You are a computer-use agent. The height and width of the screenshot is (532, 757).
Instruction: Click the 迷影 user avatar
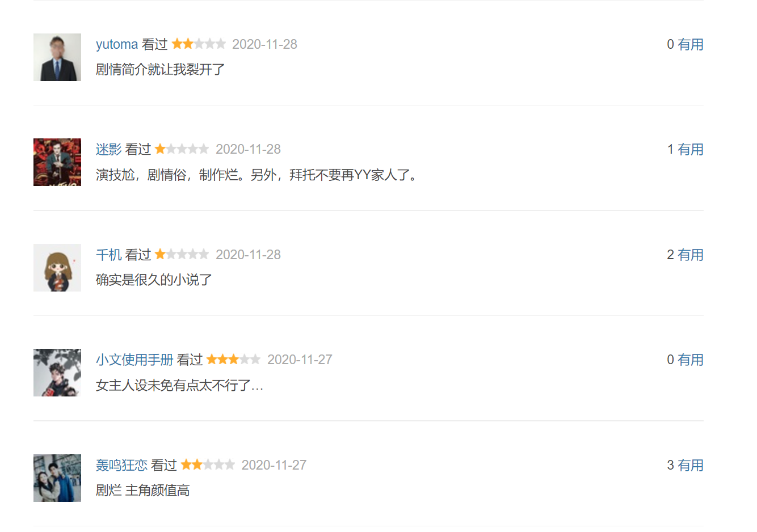[x=57, y=162]
